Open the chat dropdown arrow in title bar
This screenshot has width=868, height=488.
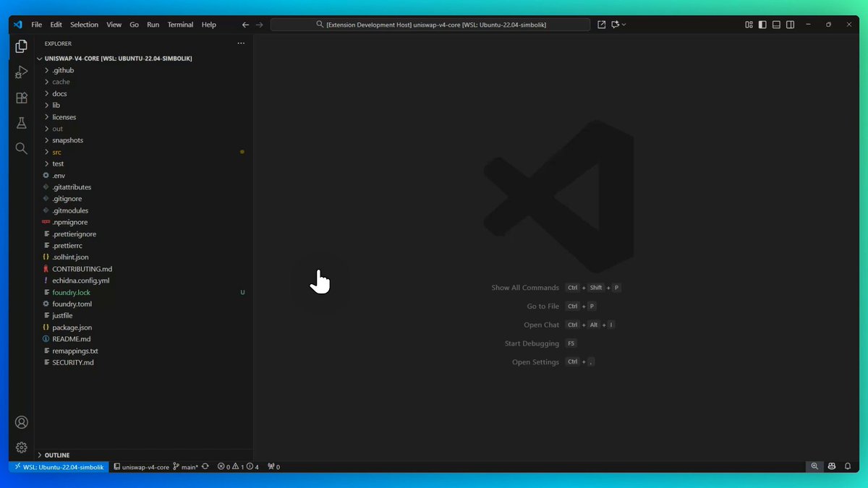[x=624, y=25]
